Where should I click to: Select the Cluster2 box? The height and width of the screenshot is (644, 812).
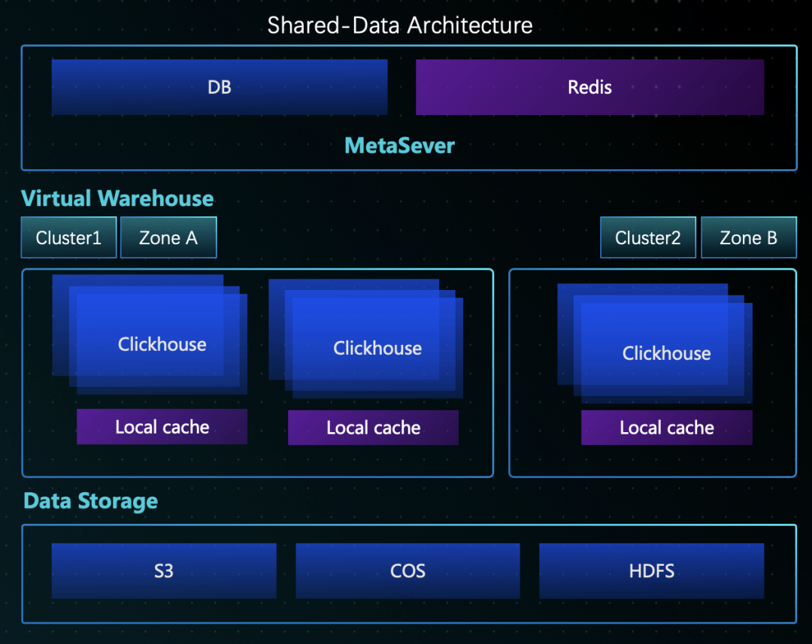tap(648, 237)
